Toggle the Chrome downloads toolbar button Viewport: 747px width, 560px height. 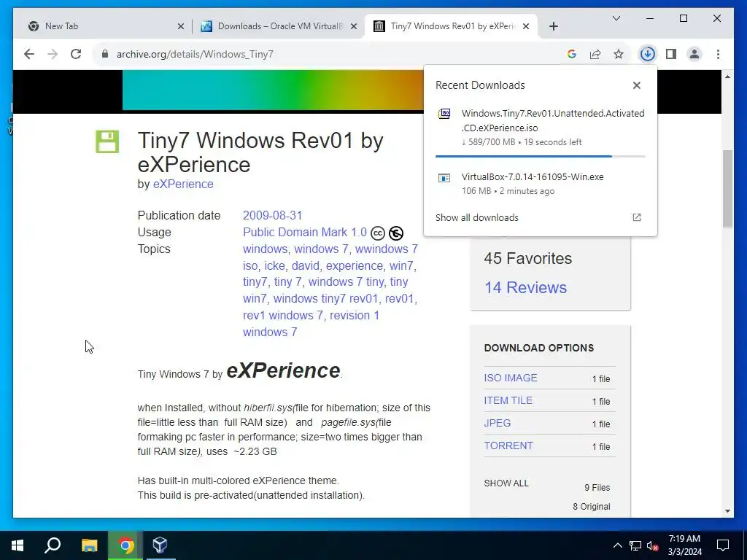[x=647, y=54]
